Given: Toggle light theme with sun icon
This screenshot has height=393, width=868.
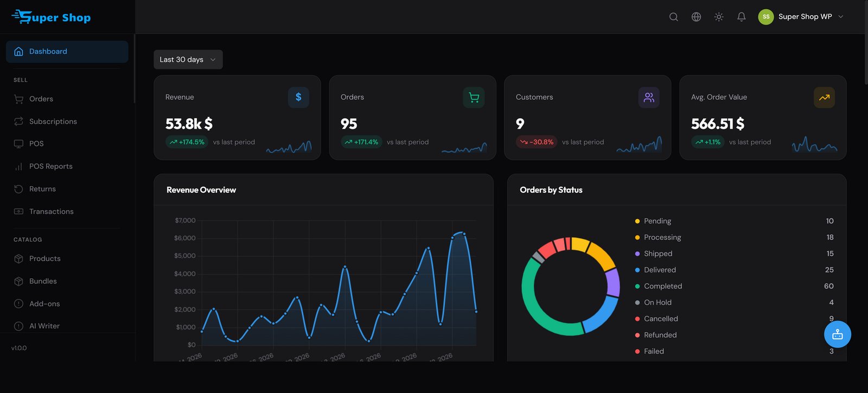Looking at the screenshot, I should pyautogui.click(x=719, y=17).
